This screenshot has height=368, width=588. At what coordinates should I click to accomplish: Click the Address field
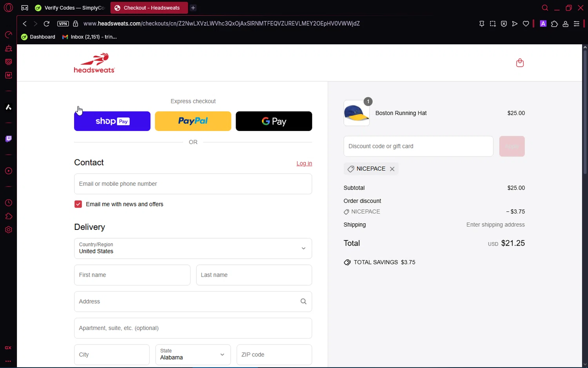point(193,302)
